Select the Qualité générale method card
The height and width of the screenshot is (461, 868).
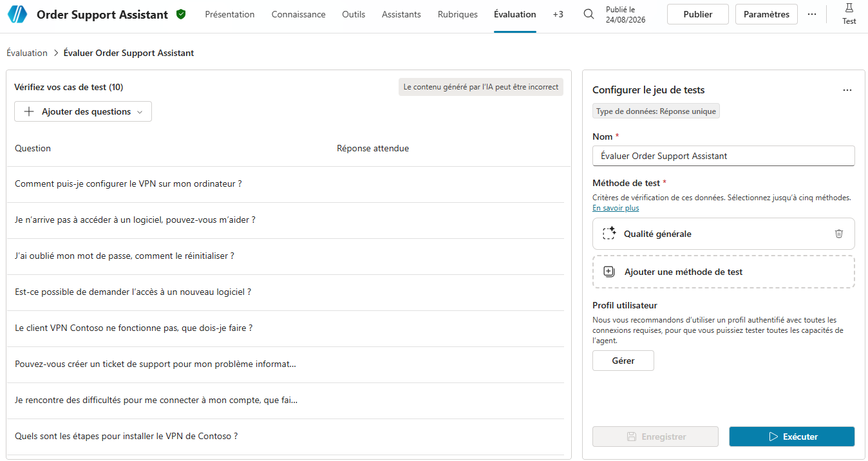point(724,234)
